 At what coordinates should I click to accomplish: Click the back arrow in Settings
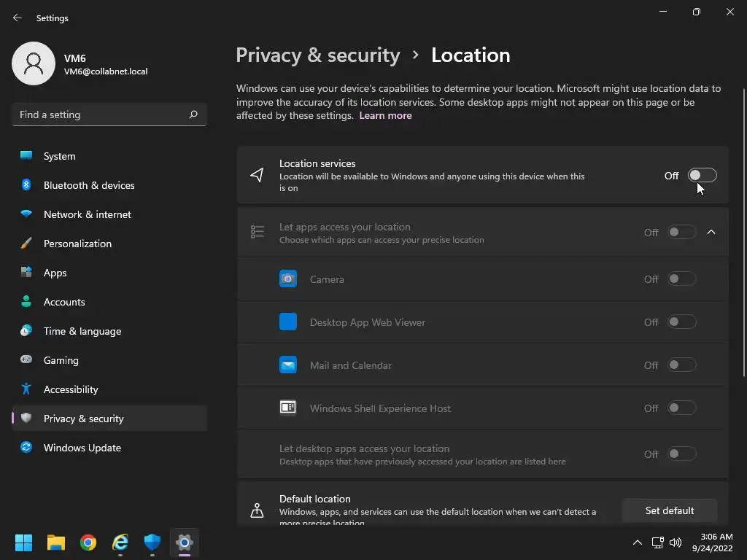click(x=18, y=18)
